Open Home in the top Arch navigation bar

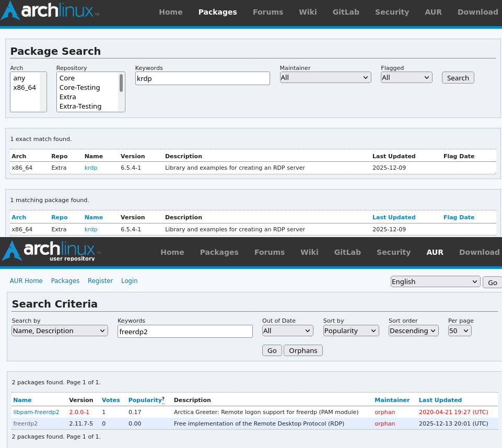pos(171,12)
